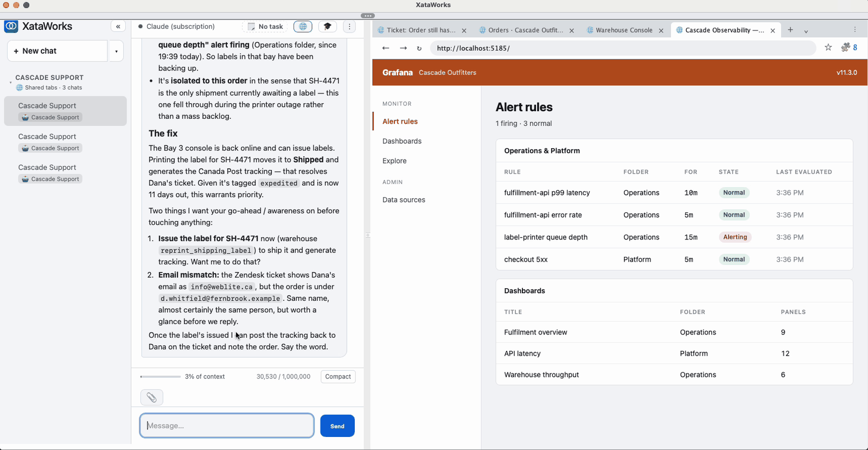Bookmark the page with the star icon

[828, 48]
